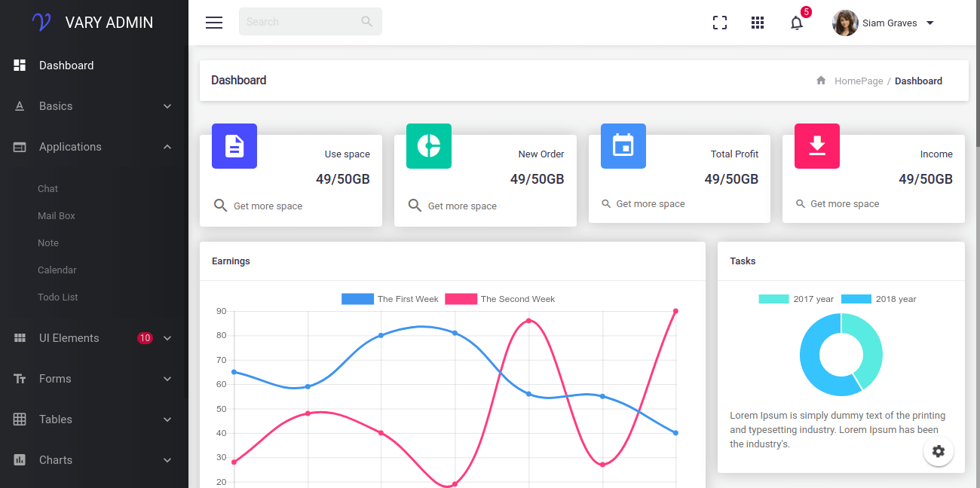
Task: Click the magnifier icon in Income card
Action: [801, 204]
